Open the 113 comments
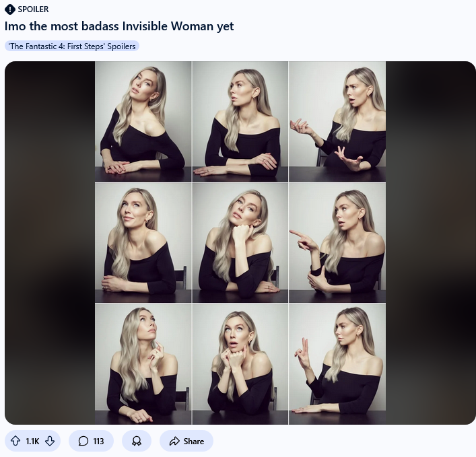The image size is (476, 457). tap(91, 441)
